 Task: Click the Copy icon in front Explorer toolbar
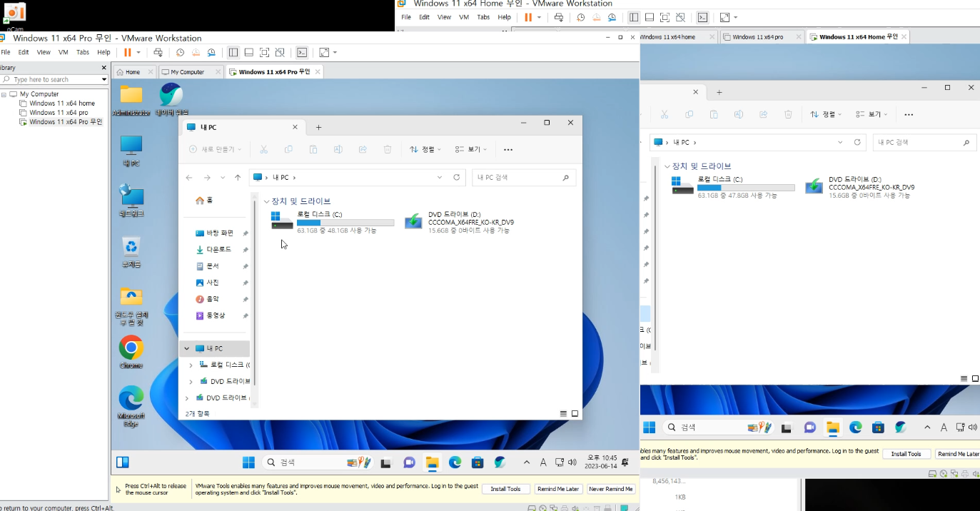pos(288,149)
